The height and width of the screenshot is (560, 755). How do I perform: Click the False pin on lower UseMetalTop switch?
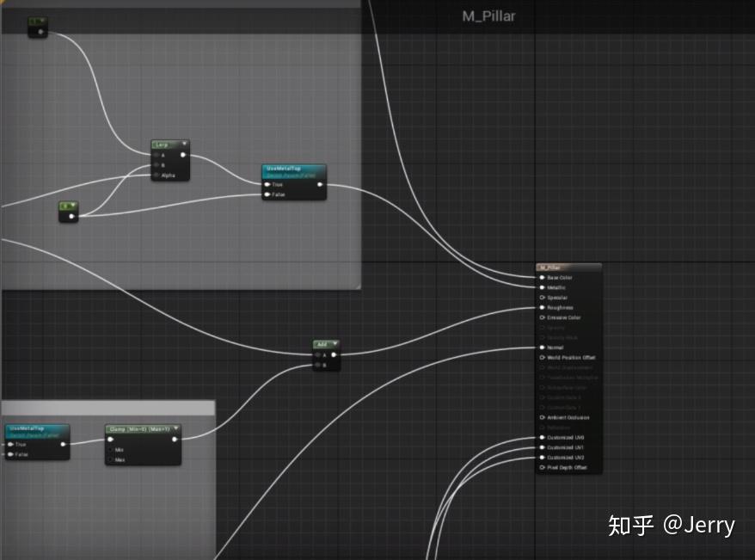coord(9,455)
